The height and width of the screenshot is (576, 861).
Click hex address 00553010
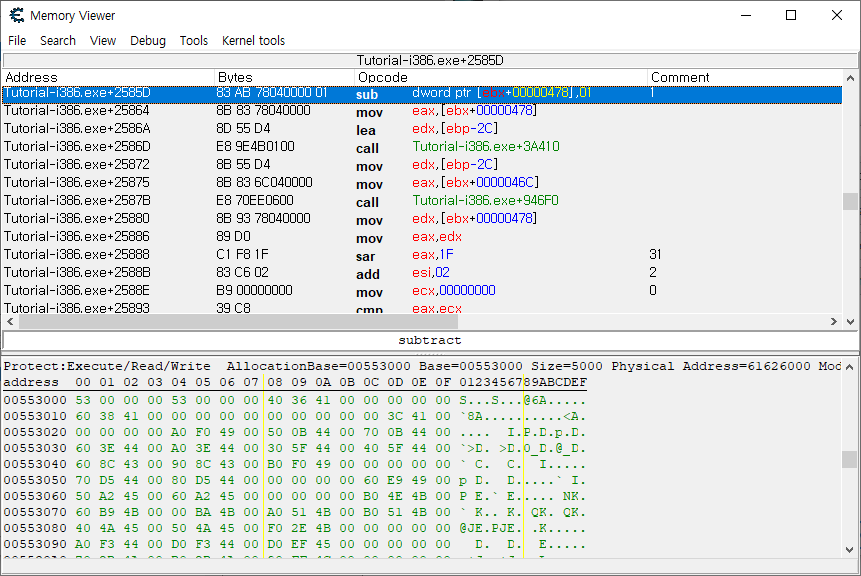35,416
